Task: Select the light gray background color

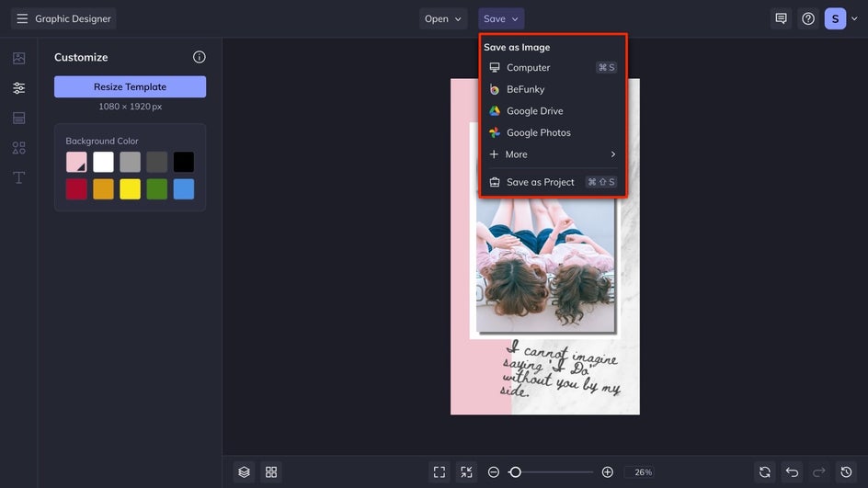Action: click(130, 162)
